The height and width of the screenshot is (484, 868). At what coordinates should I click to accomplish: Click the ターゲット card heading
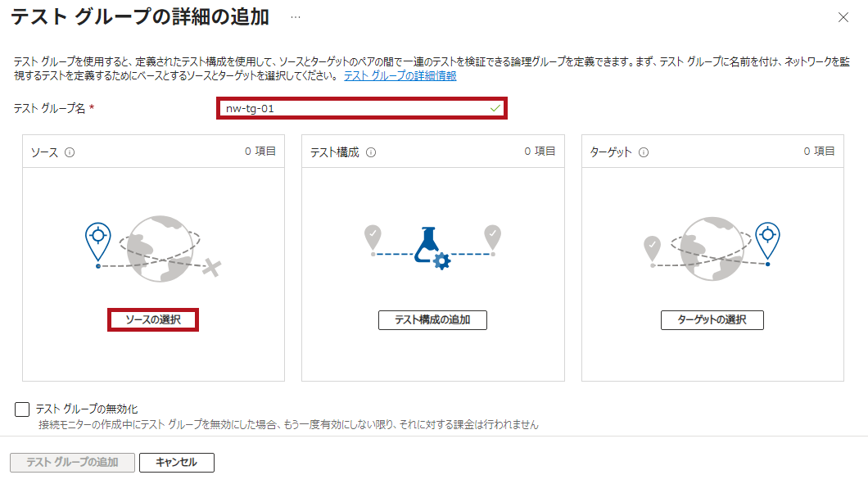(x=611, y=152)
